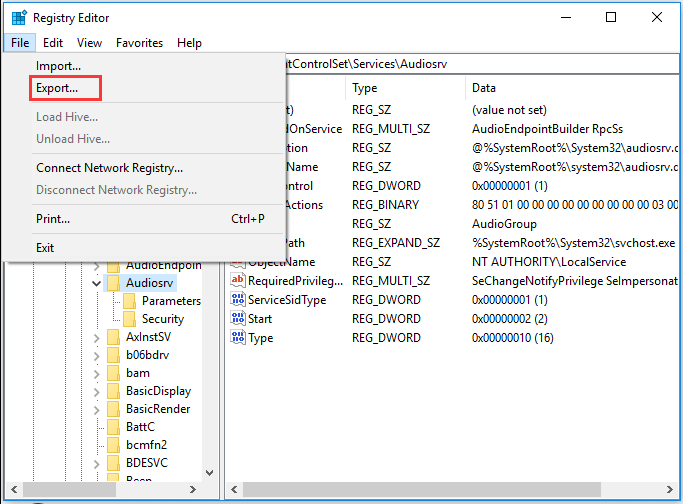Click tree pane scroll down arrow
Image resolution: width=683 pixels, height=504 pixels.
tap(210, 473)
